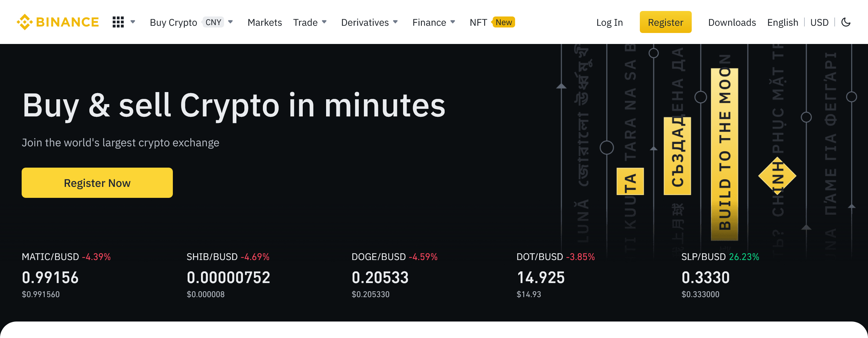Click the BUILD TO THE MOON banner

(724, 154)
